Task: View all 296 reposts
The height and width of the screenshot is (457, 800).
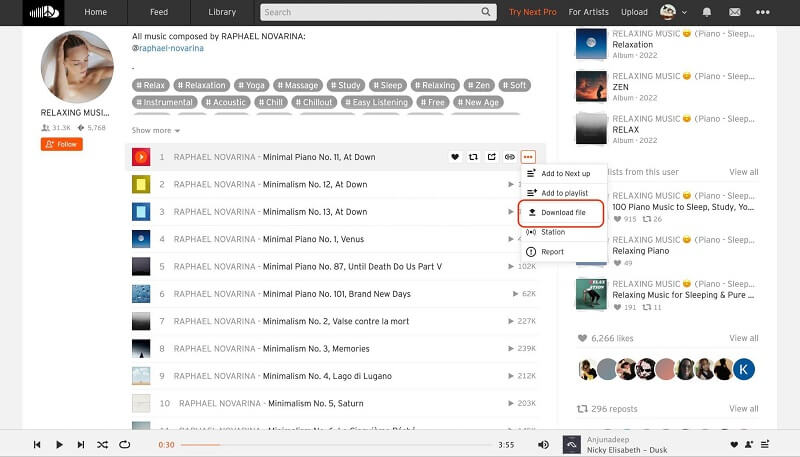Action: pyautogui.click(x=743, y=409)
